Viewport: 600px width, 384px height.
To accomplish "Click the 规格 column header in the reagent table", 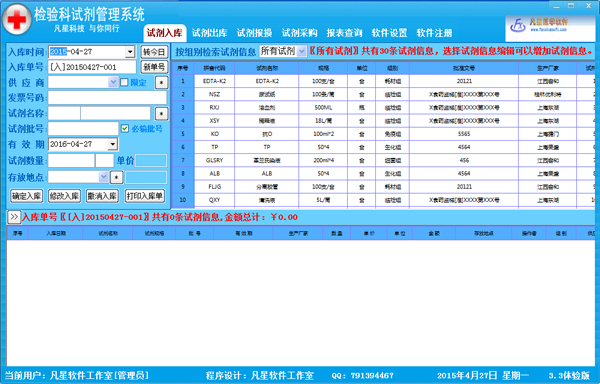I will pyautogui.click(x=323, y=68).
